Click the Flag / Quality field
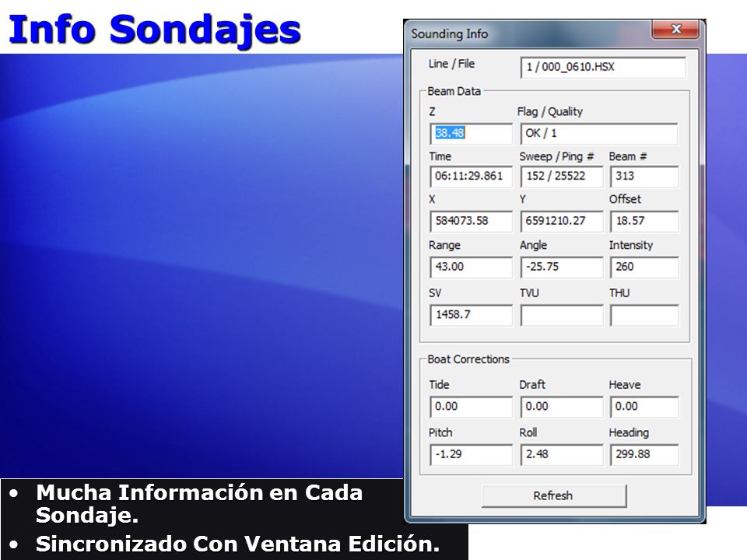 (x=598, y=133)
